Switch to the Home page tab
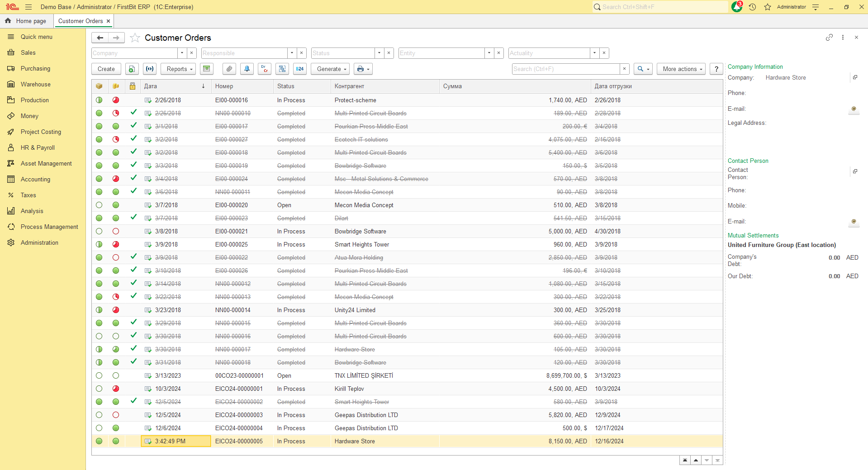Image resolution: width=868 pixels, height=470 pixels. coord(26,21)
